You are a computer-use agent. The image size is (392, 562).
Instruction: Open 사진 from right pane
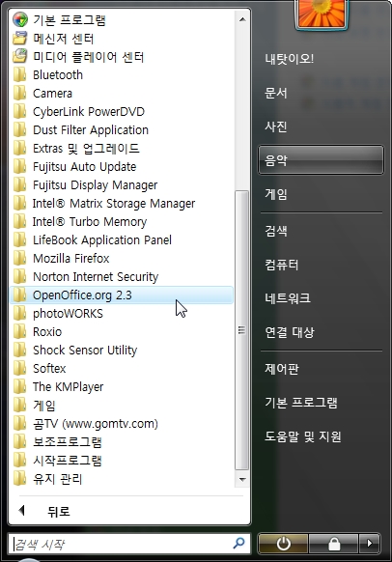[x=275, y=126]
